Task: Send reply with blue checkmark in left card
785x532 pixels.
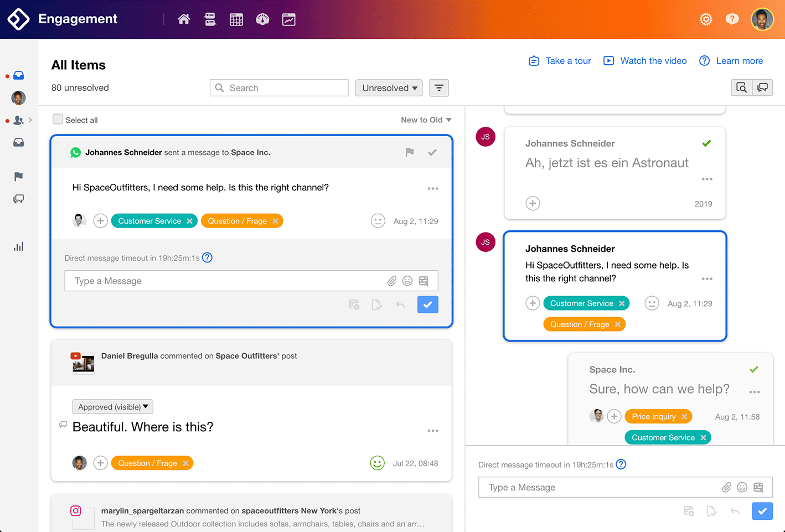Action: [x=428, y=304]
